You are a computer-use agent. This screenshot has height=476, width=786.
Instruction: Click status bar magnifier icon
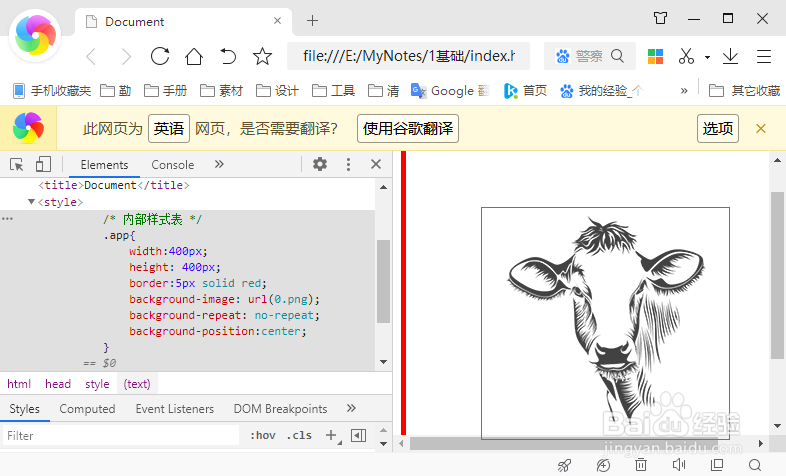(x=755, y=465)
